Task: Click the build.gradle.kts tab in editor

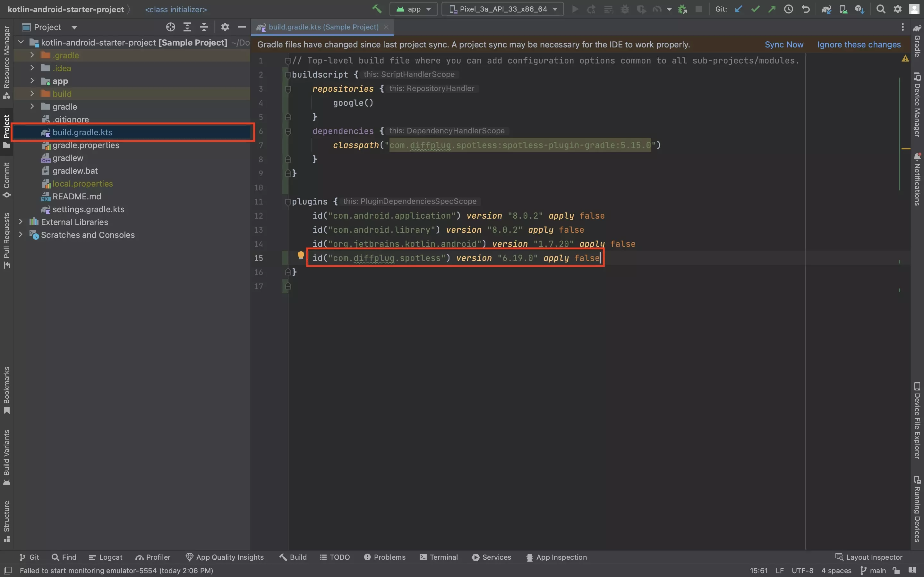Action: [323, 27]
